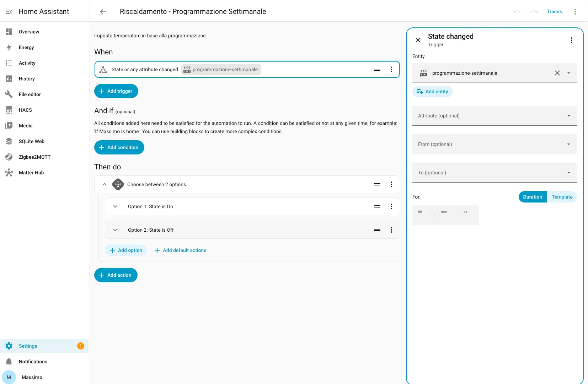Open SQLite Web database icon
Viewport: 588px width, 384px height.
tap(9, 141)
